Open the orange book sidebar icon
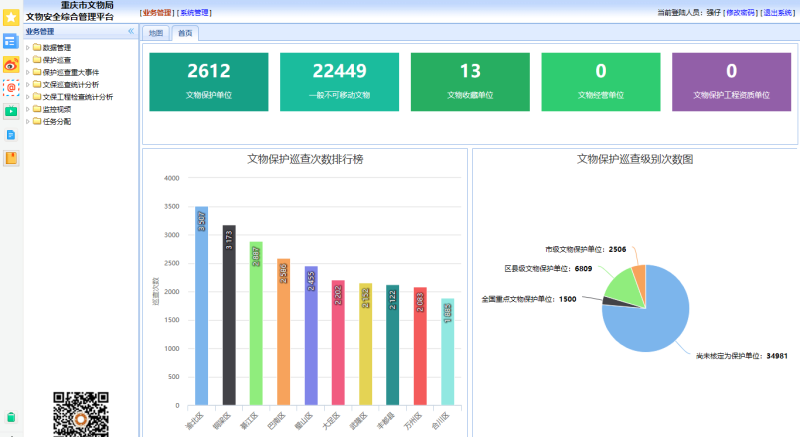This screenshot has height=437, width=800. click(x=11, y=157)
